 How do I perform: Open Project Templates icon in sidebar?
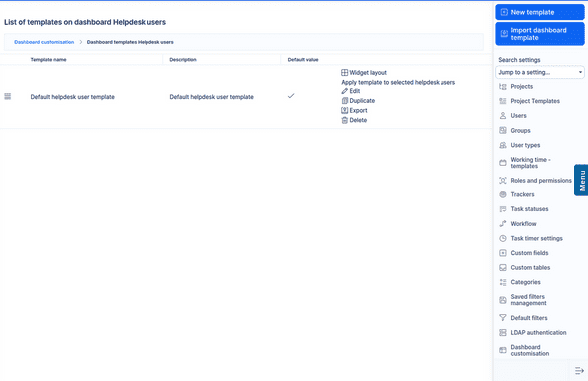click(x=503, y=101)
